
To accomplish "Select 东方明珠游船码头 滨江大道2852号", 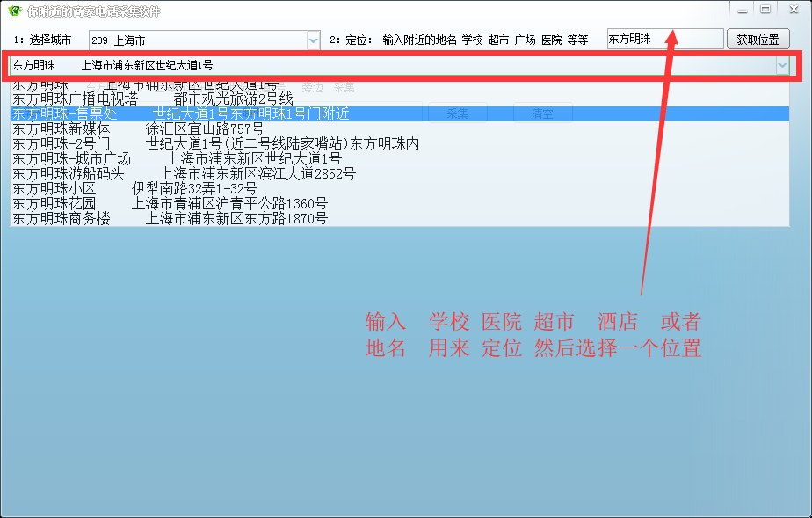I will (x=184, y=173).
